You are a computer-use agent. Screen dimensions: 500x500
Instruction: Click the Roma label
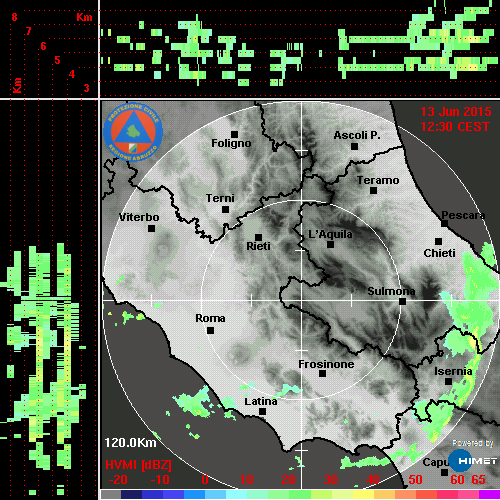click(210, 318)
